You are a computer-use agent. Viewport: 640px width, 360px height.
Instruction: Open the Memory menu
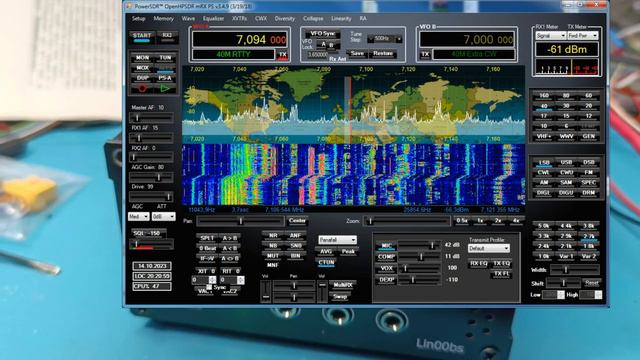tap(164, 19)
